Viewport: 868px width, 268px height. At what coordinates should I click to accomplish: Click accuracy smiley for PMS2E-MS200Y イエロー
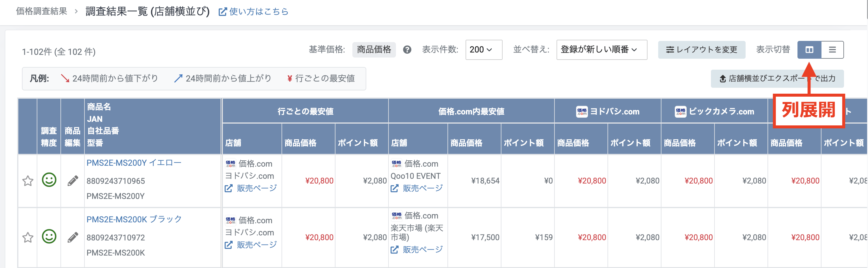49,180
